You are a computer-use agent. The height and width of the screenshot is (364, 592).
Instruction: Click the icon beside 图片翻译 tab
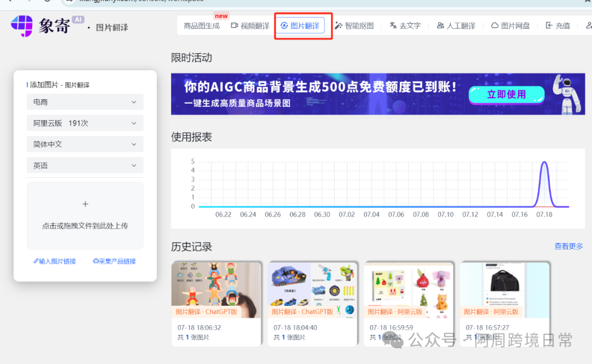tap(284, 25)
